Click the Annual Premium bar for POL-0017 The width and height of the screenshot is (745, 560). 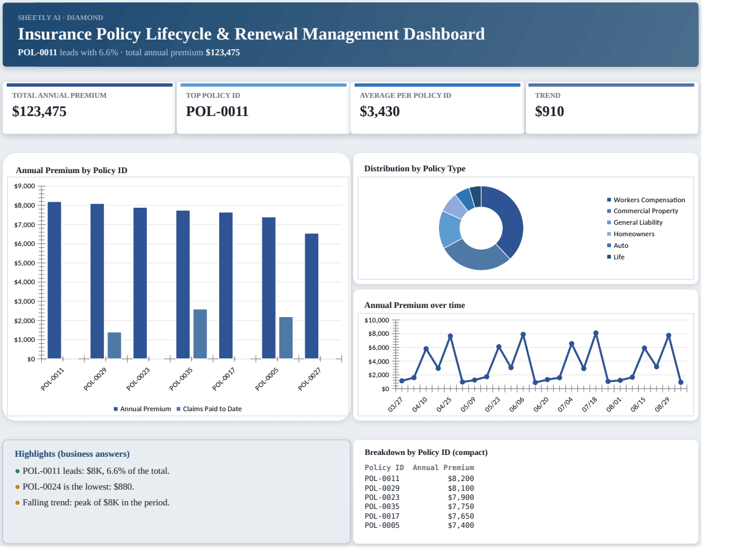tap(226, 285)
